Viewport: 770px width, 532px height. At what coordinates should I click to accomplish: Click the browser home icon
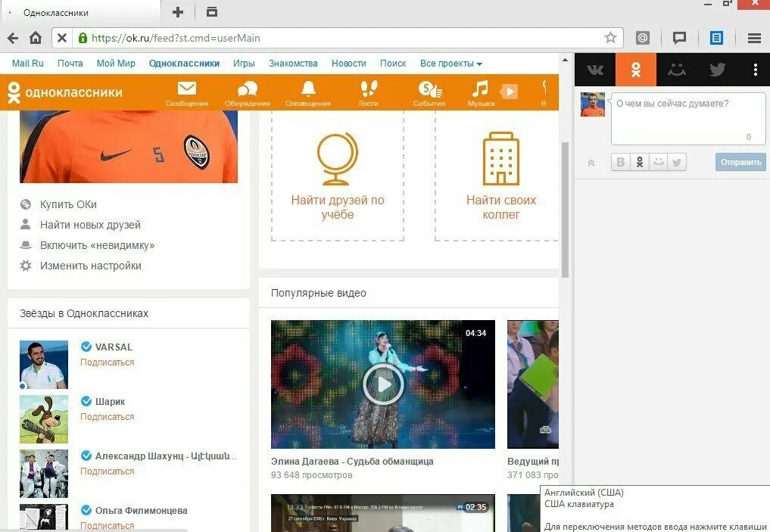[x=36, y=38]
